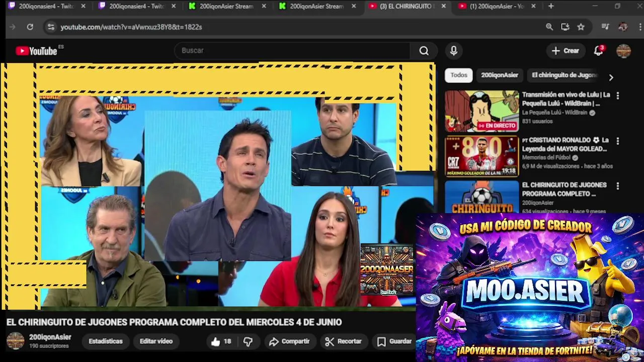644x362 pixels.
Task: Close the (1) 200iqonAsier YouTube tab
Action: [x=533, y=6]
